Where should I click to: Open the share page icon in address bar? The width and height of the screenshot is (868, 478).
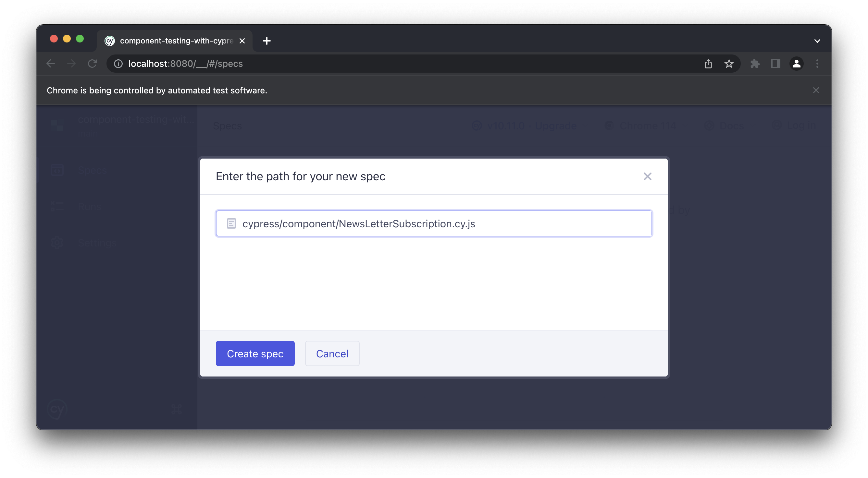coord(708,64)
